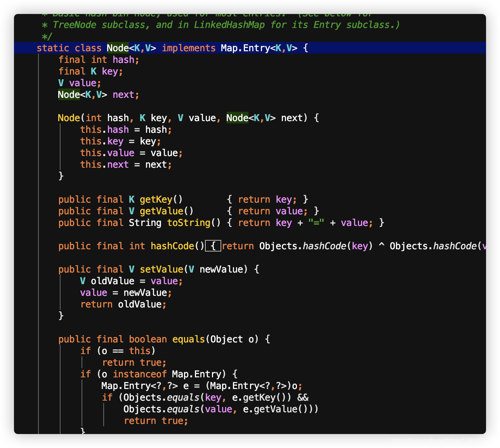Click Objects.hashCode(key) call
500x448 pixels.
click(x=316, y=246)
